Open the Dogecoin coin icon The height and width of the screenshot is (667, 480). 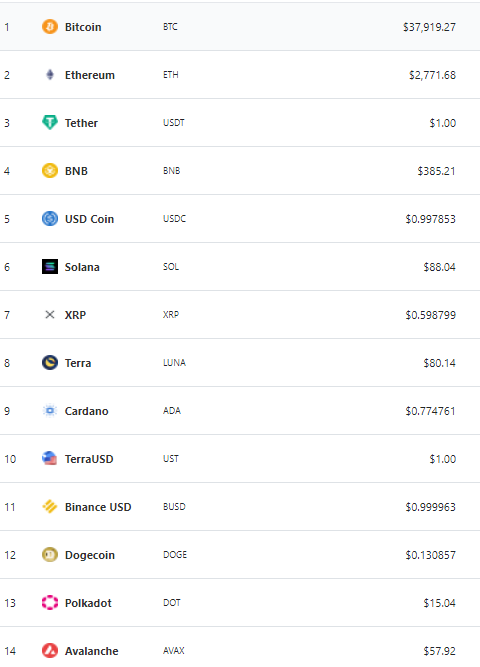tap(50, 555)
